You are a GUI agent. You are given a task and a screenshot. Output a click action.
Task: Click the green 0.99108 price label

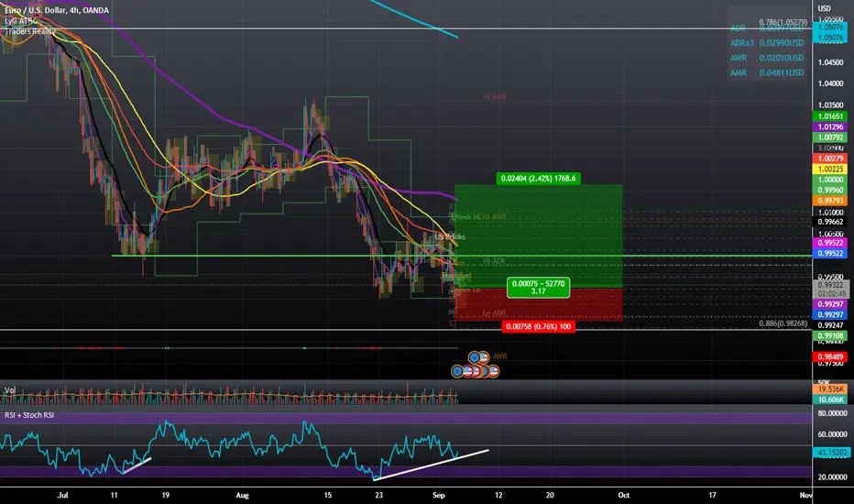829,335
